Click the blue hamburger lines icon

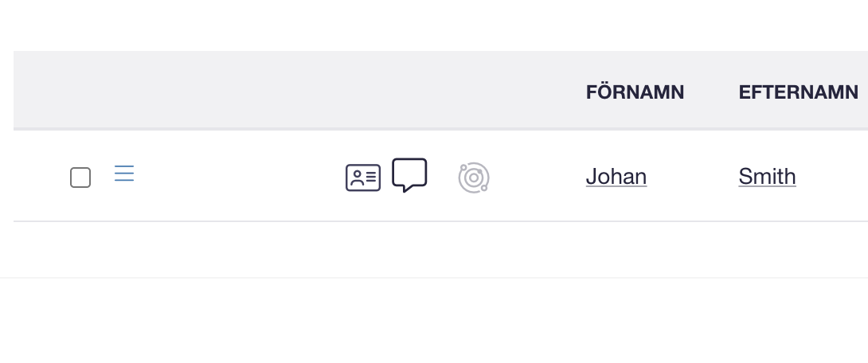pos(124,174)
